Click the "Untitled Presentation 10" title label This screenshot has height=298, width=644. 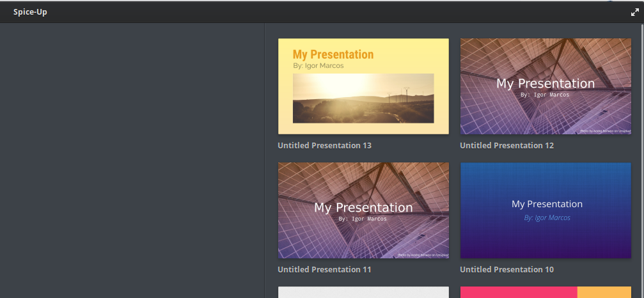pos(507,269)
